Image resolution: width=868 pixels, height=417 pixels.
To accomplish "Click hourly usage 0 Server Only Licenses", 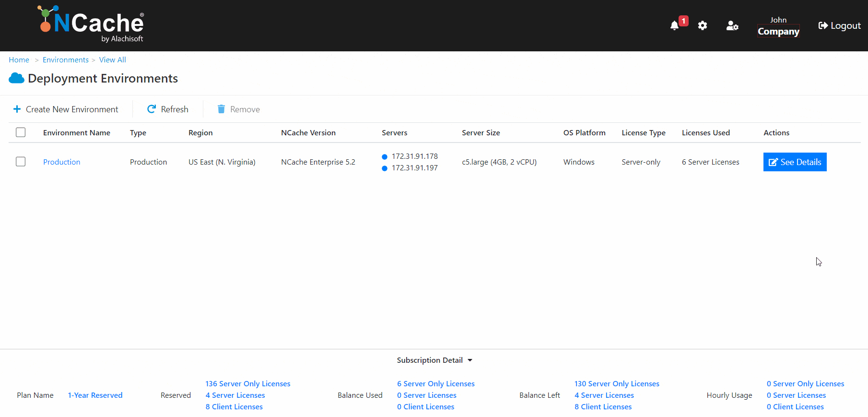I will coord(806,384).
